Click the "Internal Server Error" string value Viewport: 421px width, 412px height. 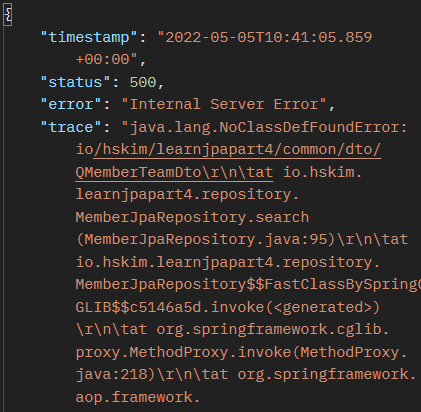click(x=224, y=104)
